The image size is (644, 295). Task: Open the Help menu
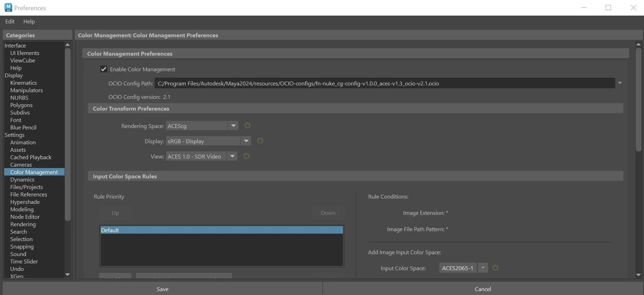pyautogui.click(x=29, y=21)
